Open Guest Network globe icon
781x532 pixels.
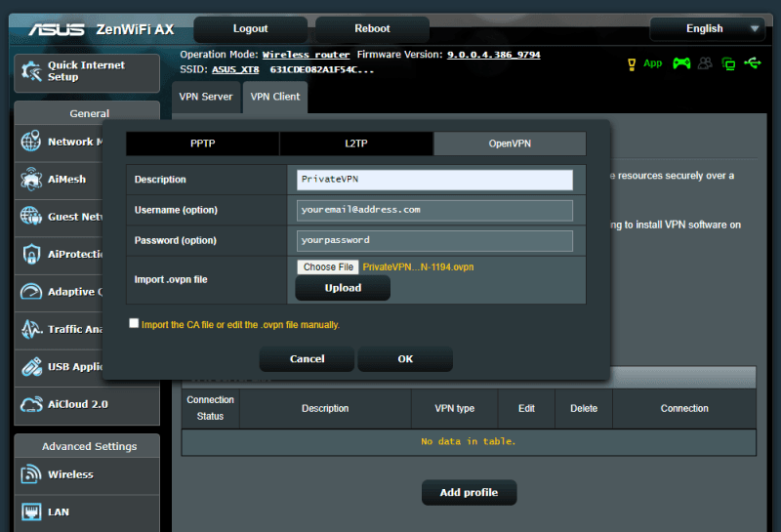click(x=31, y=216)
